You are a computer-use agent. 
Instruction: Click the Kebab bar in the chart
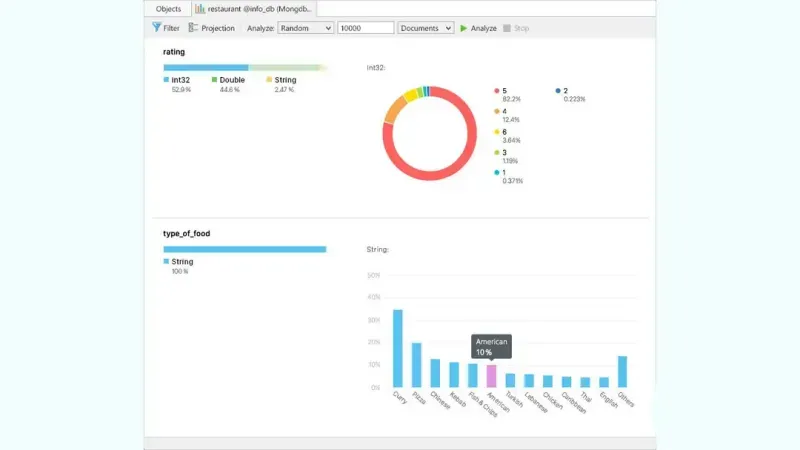pyautogui.click(x=454, y=374)
